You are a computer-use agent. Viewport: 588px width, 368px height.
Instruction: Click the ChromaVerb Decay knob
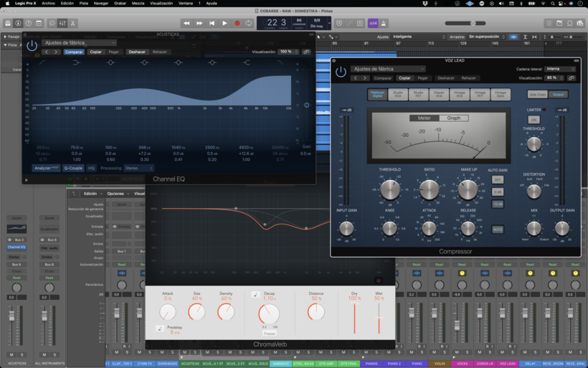click(x=269, y=314)
